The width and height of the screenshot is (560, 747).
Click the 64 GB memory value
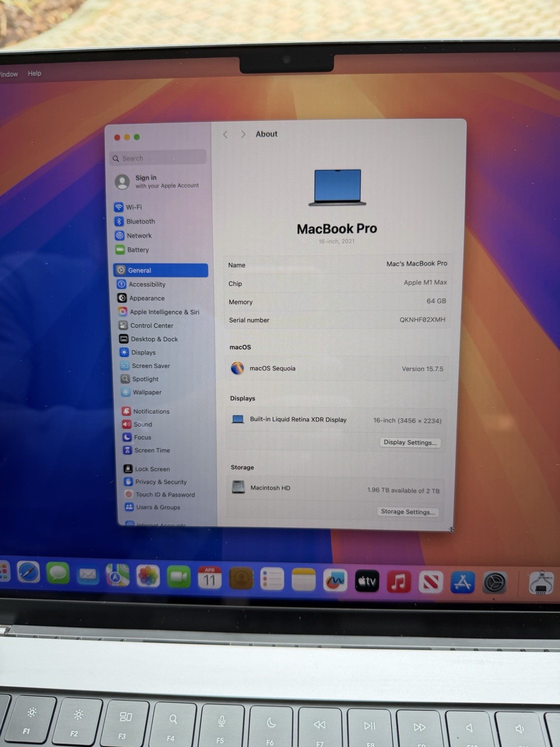point(436,301)
